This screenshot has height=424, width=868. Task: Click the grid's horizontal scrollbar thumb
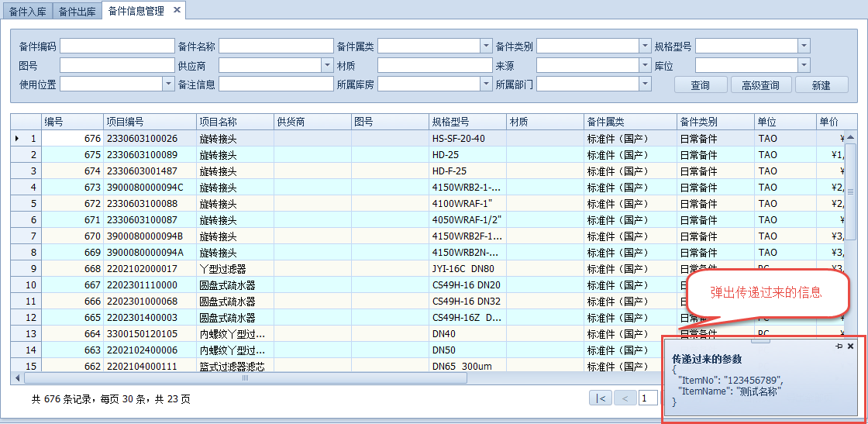[x=244, y=378]
